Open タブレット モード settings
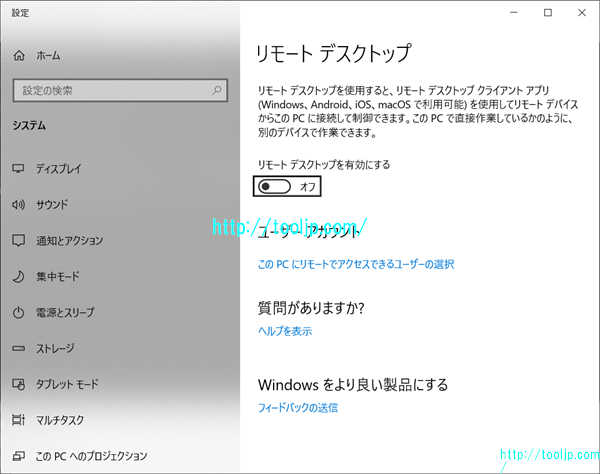The width and height of the screenshot is (600, 474). point(67,384)
